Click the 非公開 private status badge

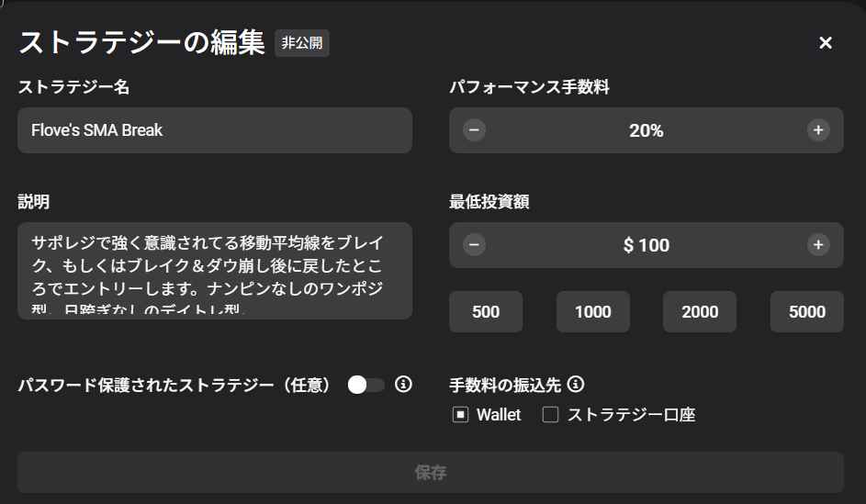click(x=301, y=43)
